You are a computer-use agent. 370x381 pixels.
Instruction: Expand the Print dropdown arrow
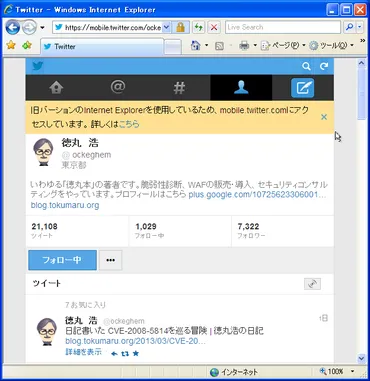click(x=255, y=46)
